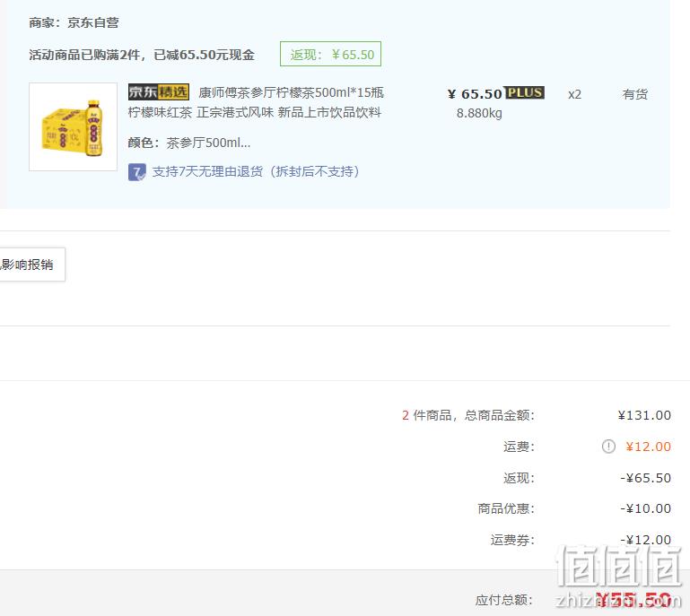The image size is (690, 616).
Task: Click the shipping fee ¥12.00 value
Action: [649, 447]
